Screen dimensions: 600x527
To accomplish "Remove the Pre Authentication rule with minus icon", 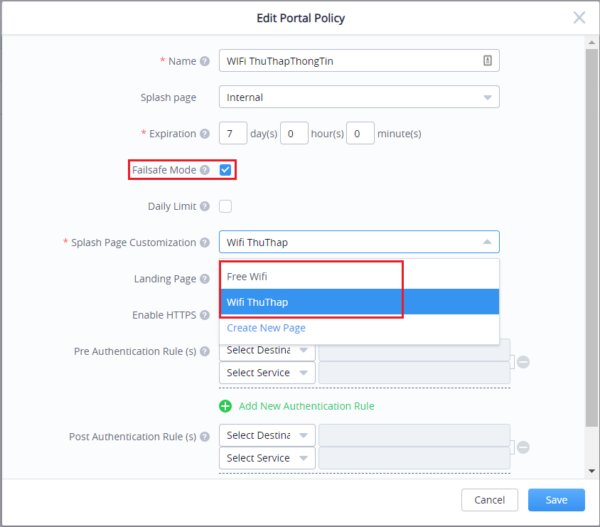I will [523, 362].
